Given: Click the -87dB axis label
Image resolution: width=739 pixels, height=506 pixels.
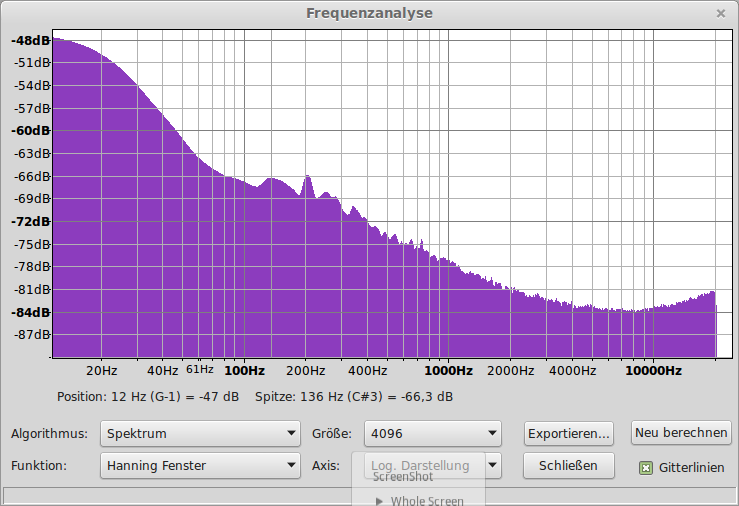Looking at the screenshot, I should pos(32,335).
